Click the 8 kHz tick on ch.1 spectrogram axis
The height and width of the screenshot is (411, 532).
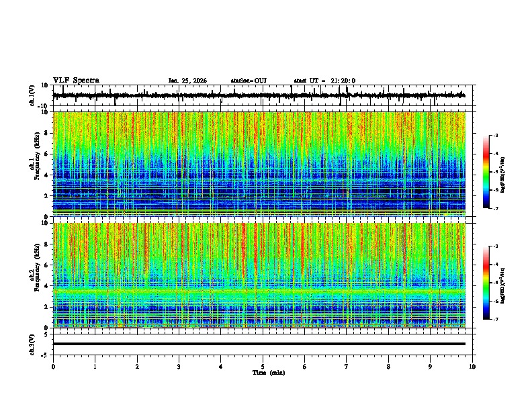coord(47,133)
